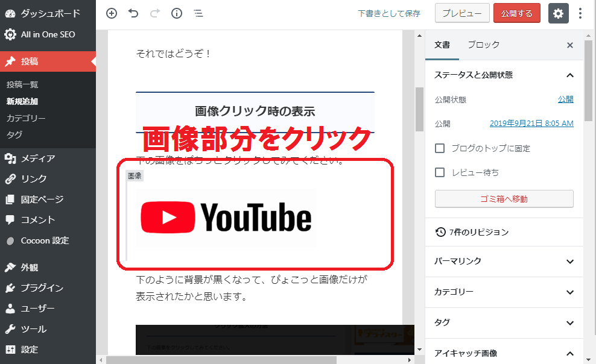Screen dimensions: 596x364
Task: Click the それではどうぞ！ paragraph
Action: pos(174,54)
